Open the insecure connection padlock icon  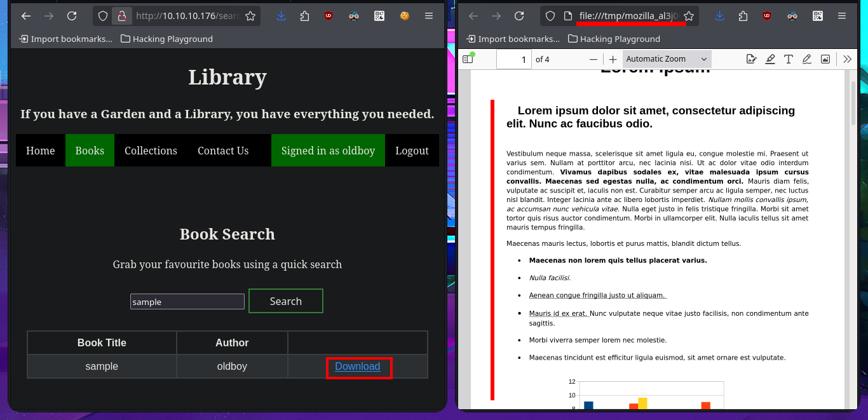(x=122, y=16)
